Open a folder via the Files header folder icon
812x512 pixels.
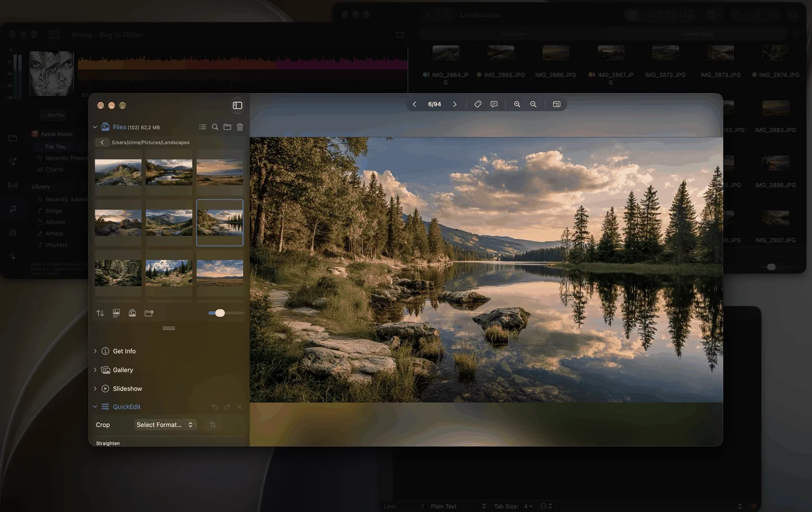(227, 127)
